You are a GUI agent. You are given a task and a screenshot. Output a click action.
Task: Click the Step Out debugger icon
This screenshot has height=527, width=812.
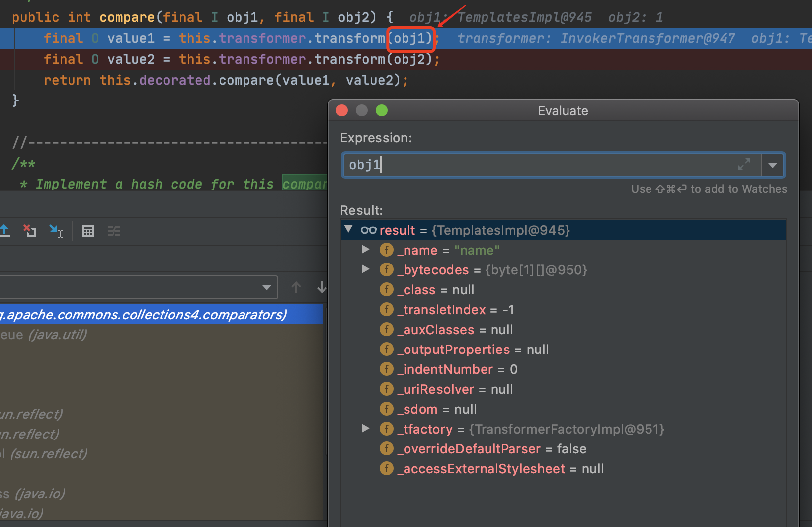(x=5, y=230)
